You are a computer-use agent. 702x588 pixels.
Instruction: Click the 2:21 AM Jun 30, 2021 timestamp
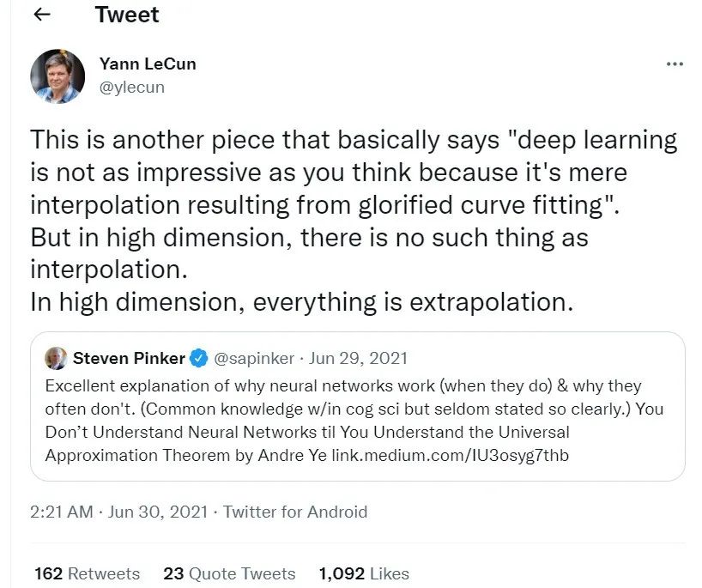tap(118, 512)
